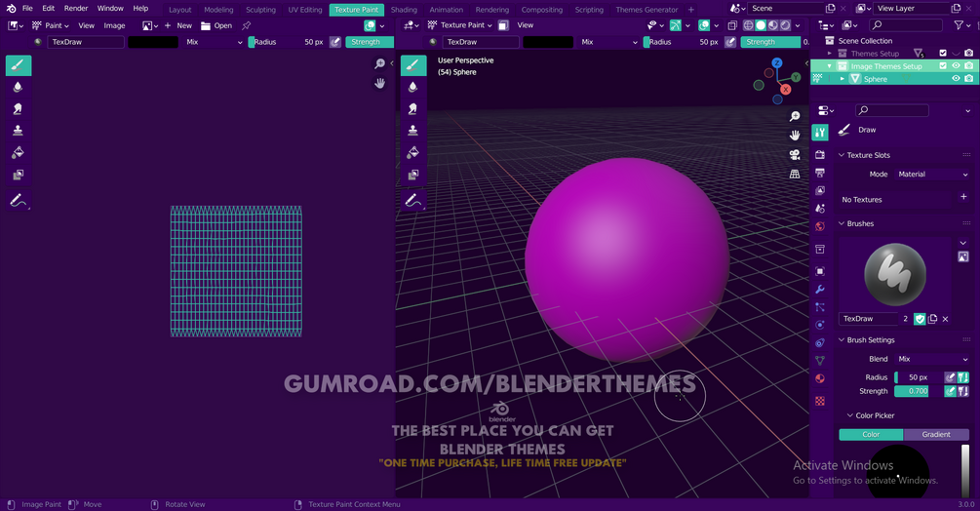Add a texture slot with plus button
The width and height of the screenshot is (980, 511).
[x=963, y=197]
